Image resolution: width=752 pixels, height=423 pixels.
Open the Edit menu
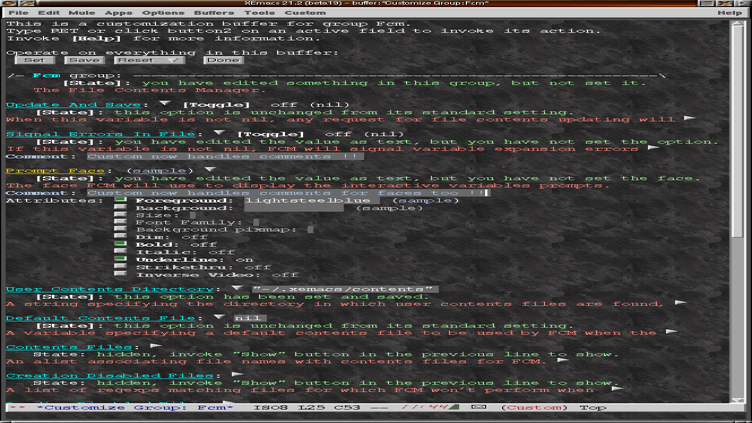(x=49, y=12)
